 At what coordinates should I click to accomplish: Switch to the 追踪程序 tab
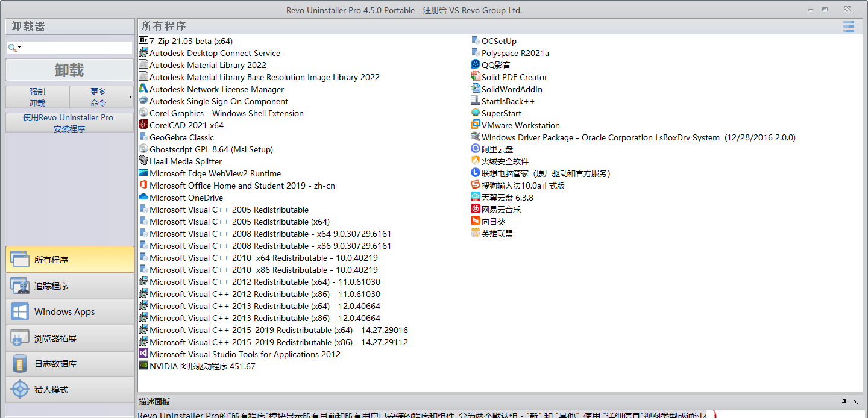click(70, 286)
